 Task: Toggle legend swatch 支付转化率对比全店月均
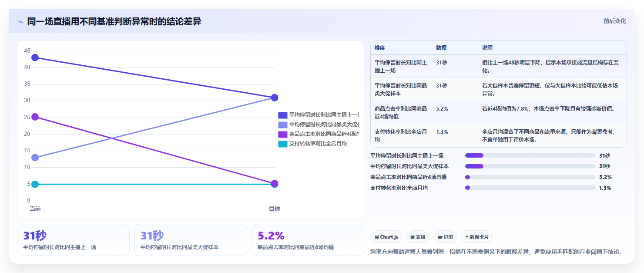pyautogui.click(x=283, y=144)
